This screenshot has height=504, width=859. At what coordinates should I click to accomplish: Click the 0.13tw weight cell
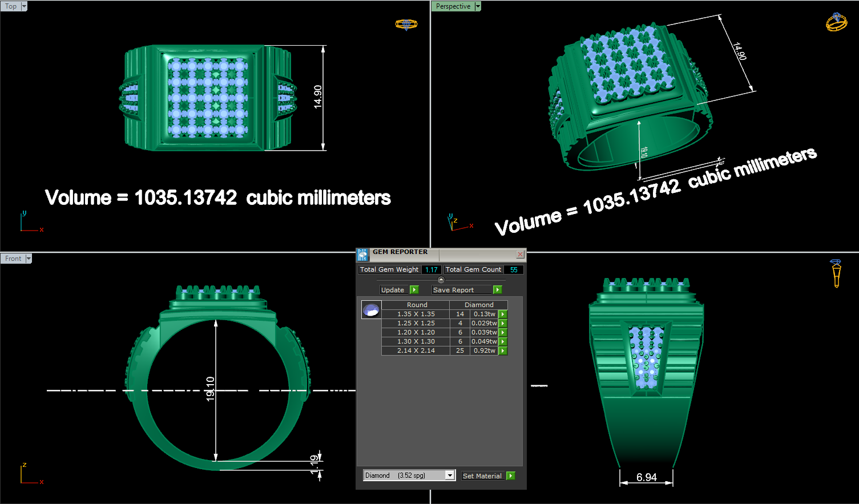(x=485, y=314)
